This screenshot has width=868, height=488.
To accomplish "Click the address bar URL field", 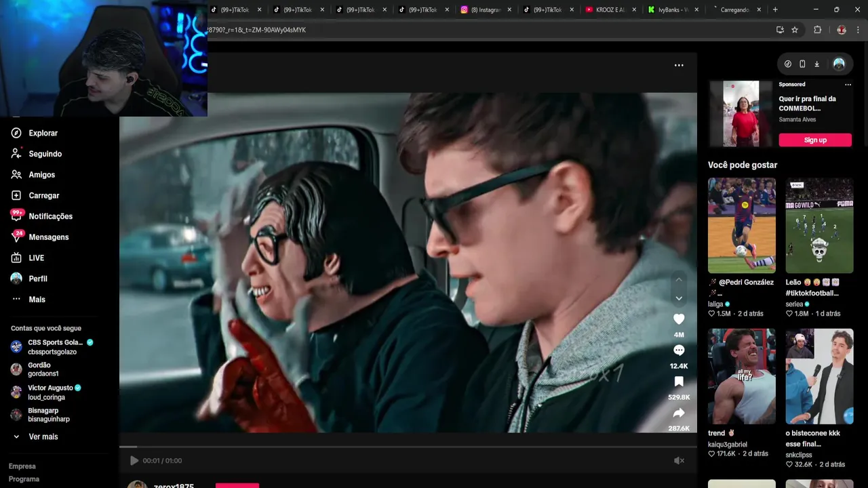I will pyautogui.click(x=488, y=30).
